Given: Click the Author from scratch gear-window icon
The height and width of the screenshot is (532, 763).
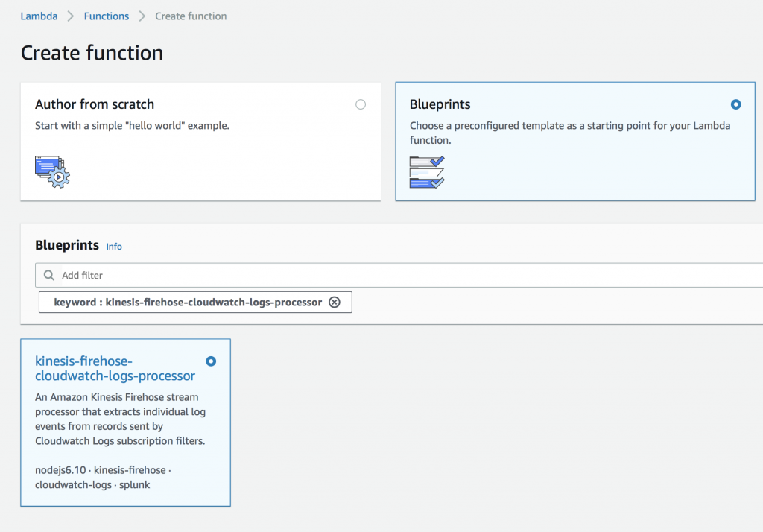Looking at the screenshot, I should 52,171.
